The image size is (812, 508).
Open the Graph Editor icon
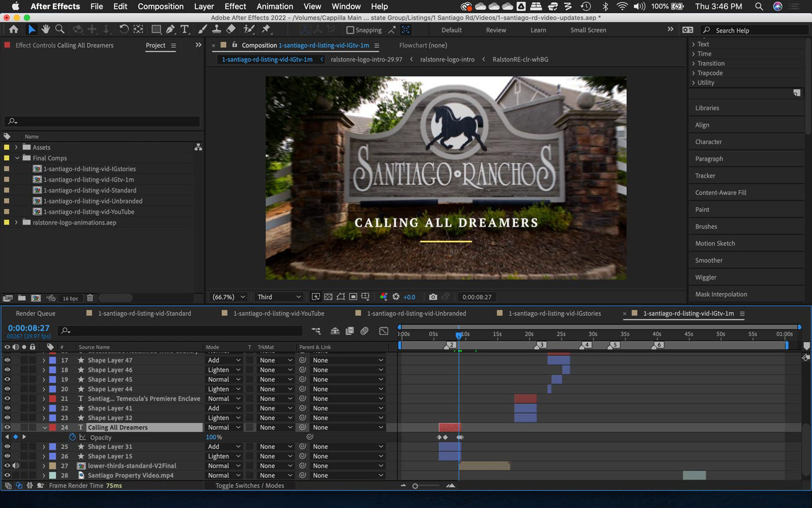coord(383,331)
